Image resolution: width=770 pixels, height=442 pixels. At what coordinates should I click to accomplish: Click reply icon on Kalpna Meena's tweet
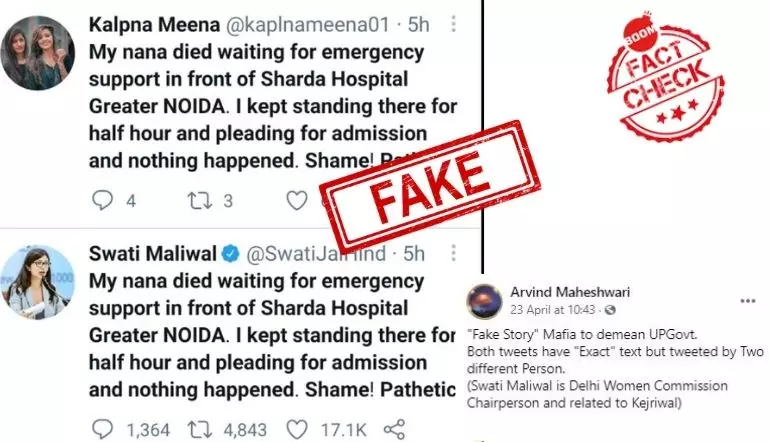[x=102, y=200]
